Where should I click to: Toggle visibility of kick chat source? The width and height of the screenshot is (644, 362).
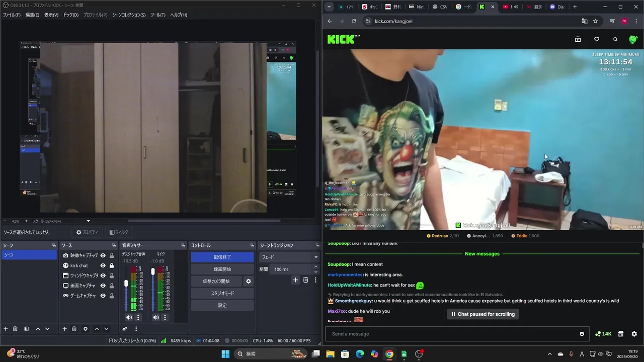(103, 265)
